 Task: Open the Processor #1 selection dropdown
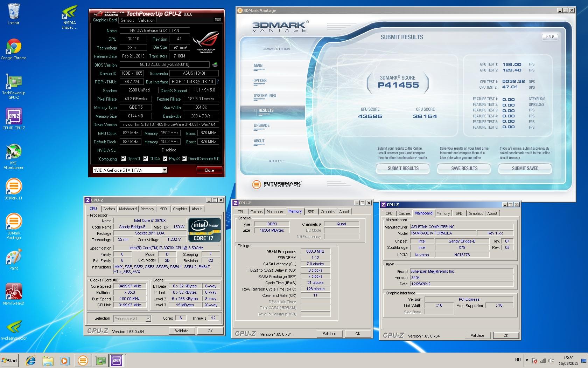(x=148, y=318)
